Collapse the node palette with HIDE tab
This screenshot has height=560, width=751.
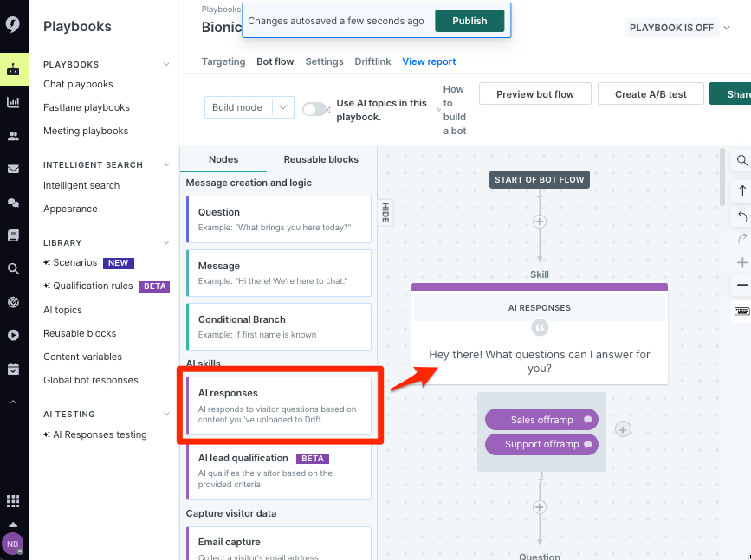pos(385,212)
